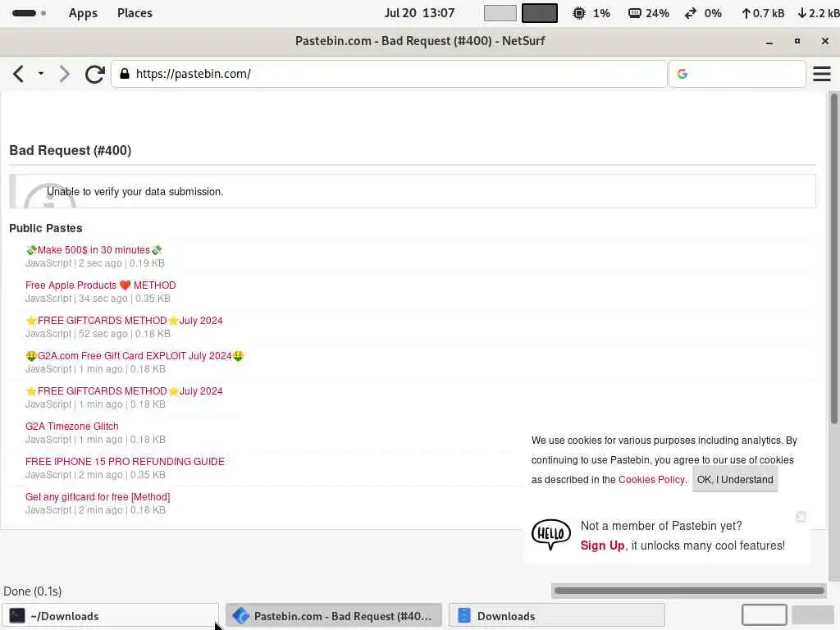Click the terminal icon in taskbar
Image resolution: width=840 pixels, height=630 pixels.
coord(17,616)
